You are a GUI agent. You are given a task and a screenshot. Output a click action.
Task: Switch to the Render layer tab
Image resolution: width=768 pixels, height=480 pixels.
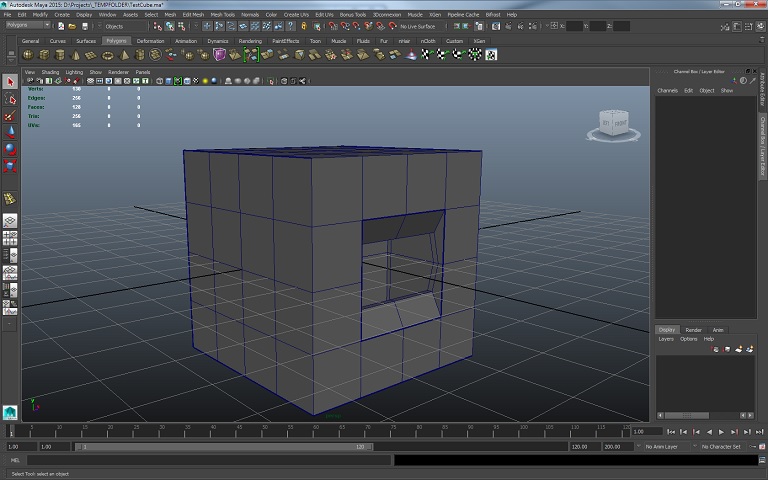pyautogui.click(x=694, y=330)
